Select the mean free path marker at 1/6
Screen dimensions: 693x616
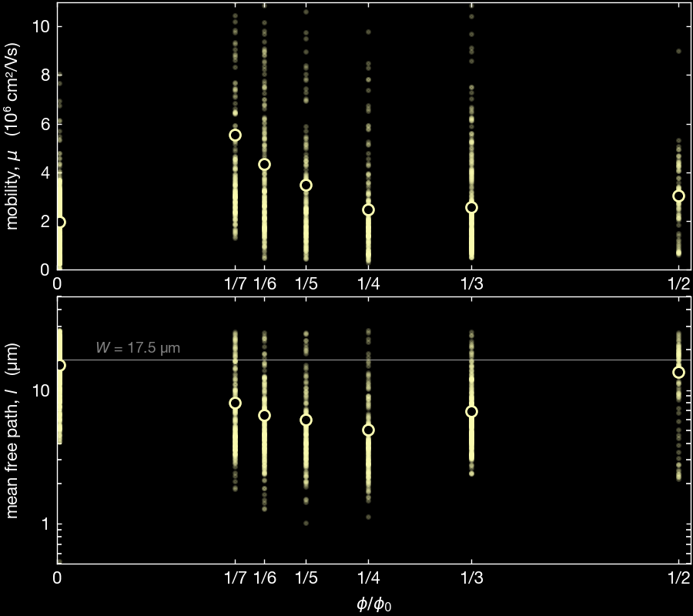264,415
